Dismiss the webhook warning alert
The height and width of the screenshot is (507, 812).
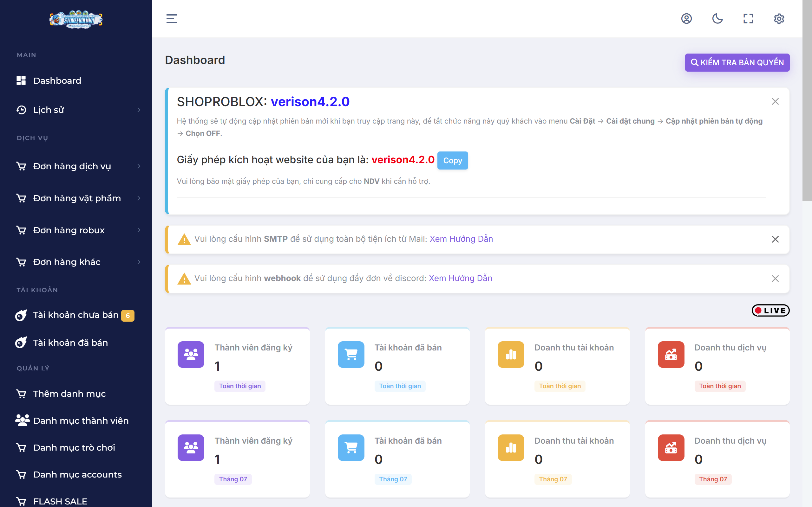click(x=775, y=279)
